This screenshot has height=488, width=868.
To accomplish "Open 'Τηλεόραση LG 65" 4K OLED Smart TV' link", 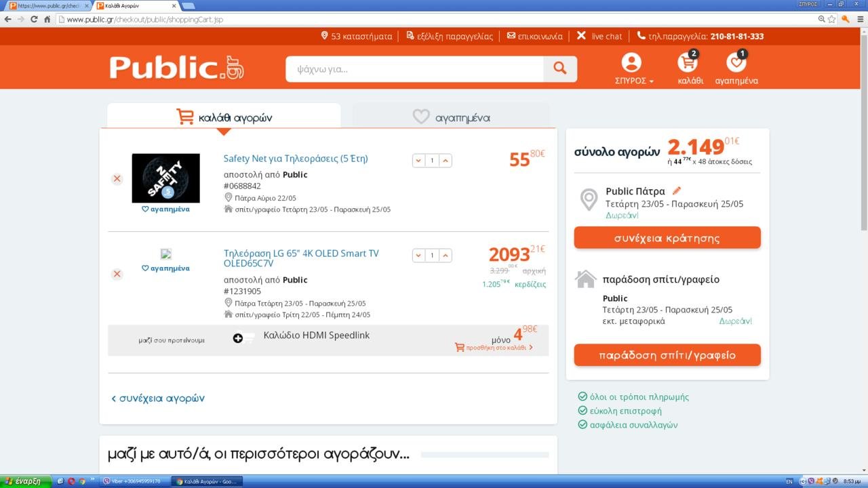I will (301, 258).
